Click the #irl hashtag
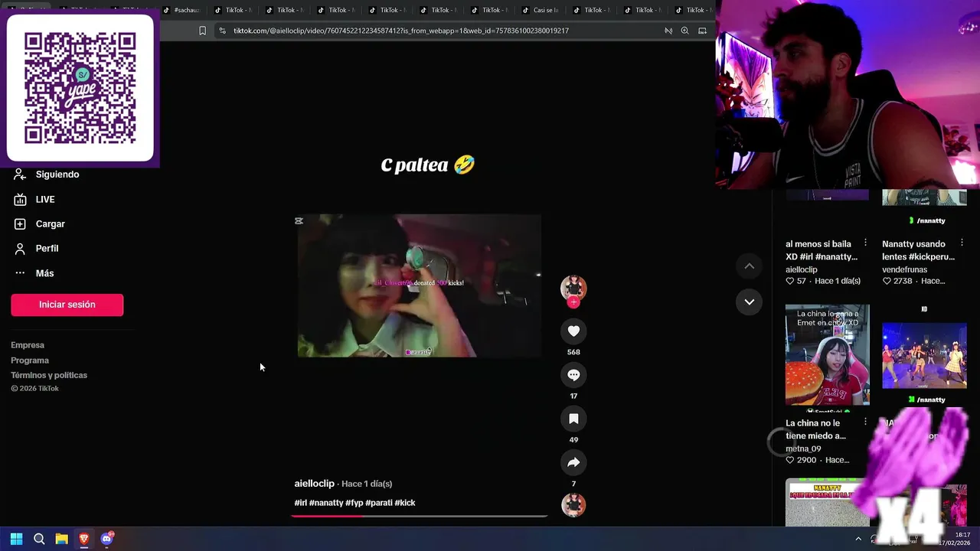Viewport: 980px width, 551px height. pyautogui.click(x=300, y=503)
